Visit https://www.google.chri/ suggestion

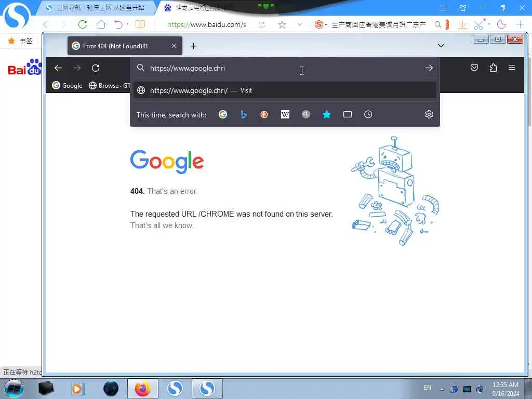tap(285, 90)
